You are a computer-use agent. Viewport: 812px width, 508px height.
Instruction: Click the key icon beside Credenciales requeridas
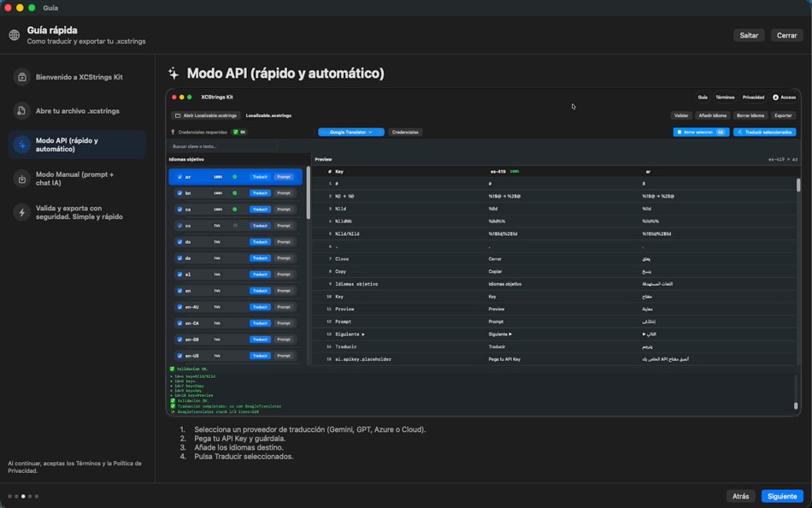[x=173, y=133]
